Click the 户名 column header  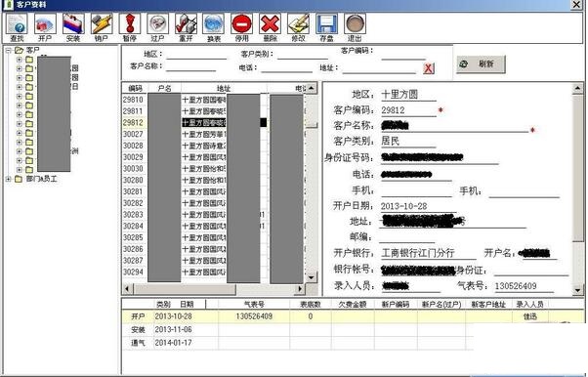coord(165,88)
